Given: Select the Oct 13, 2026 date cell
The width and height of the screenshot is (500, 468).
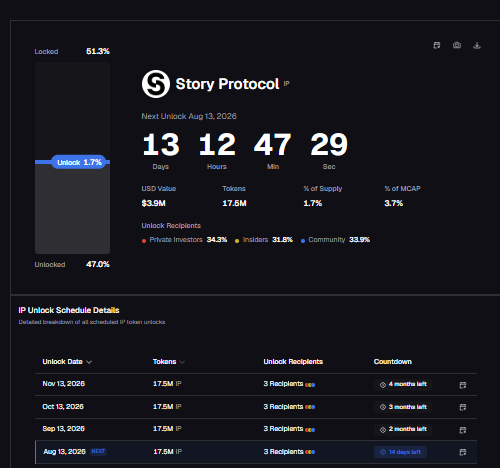Looking at the screenshot, I should pyautogui.click(x=63, y=407).
